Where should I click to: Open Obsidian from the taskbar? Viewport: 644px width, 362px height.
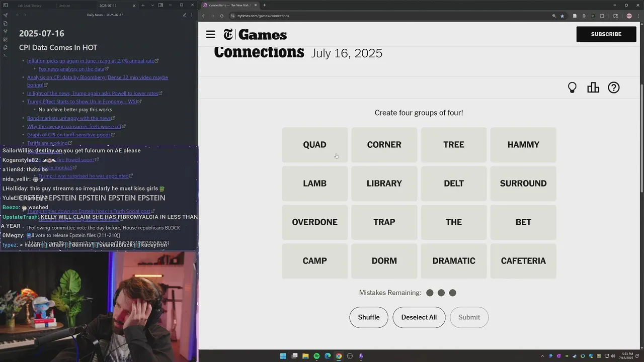tap(361, 356)
